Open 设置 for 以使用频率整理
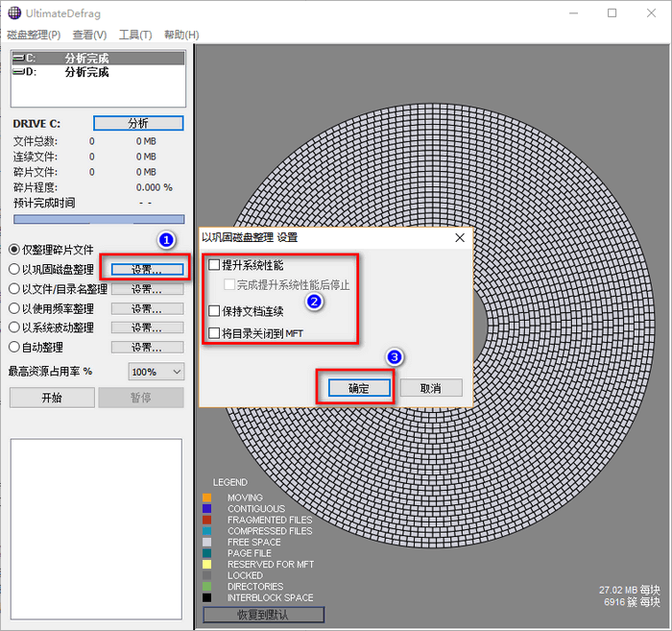The image size is (672, 631). pyautogui.click(x=148, y=308)
